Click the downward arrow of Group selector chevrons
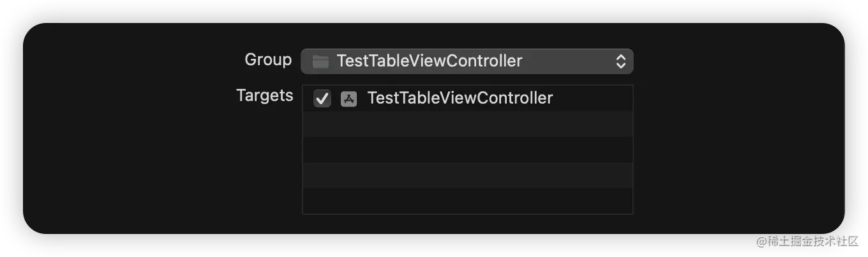Screen dimensions: 868x257 coord(620,66)
